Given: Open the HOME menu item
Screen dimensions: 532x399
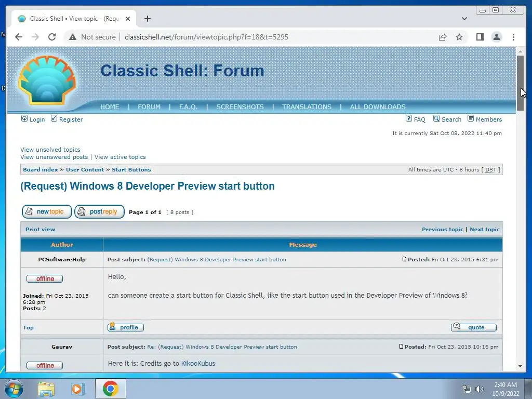Looking at the screenshot, I should (x=110, y=107).
